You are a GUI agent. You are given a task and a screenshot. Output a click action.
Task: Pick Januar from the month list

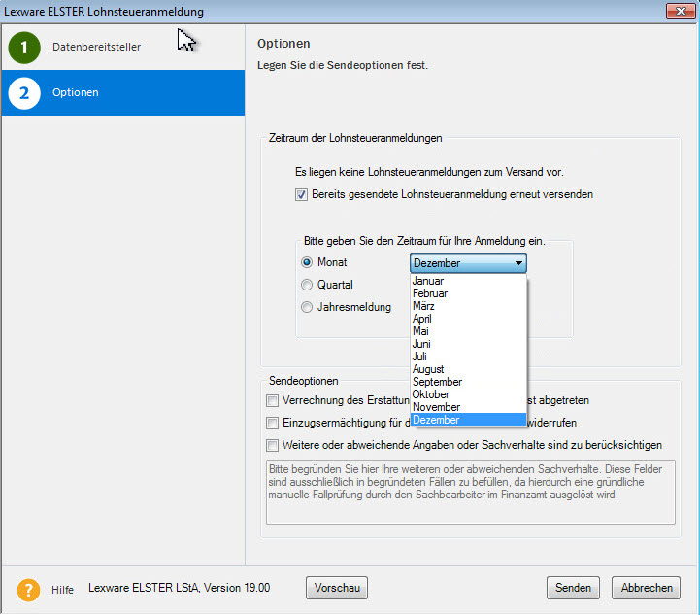click(x=428, y=281)
